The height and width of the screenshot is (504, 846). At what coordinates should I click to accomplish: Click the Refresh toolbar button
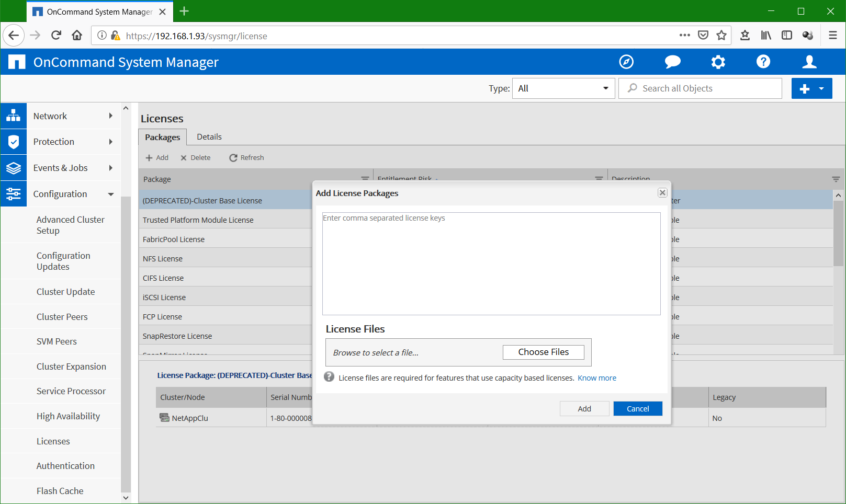pos(246,158)
